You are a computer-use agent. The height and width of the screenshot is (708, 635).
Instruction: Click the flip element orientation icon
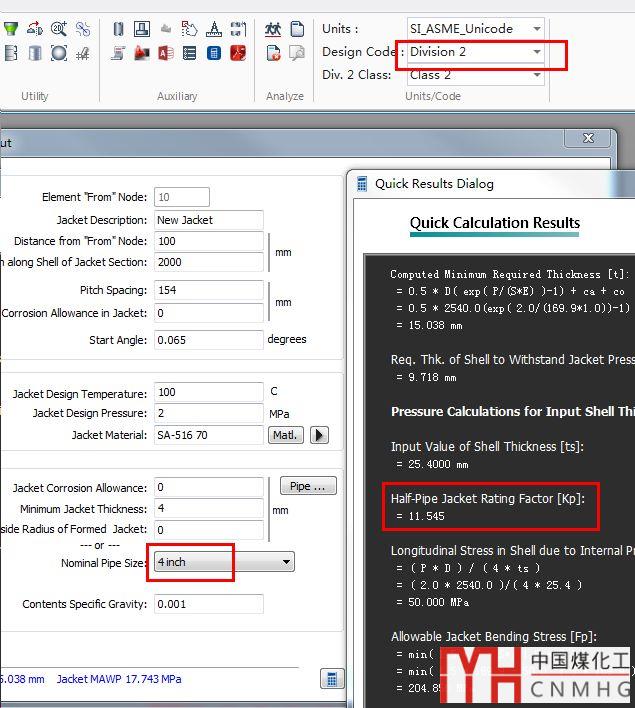click(x=35, y=29)
